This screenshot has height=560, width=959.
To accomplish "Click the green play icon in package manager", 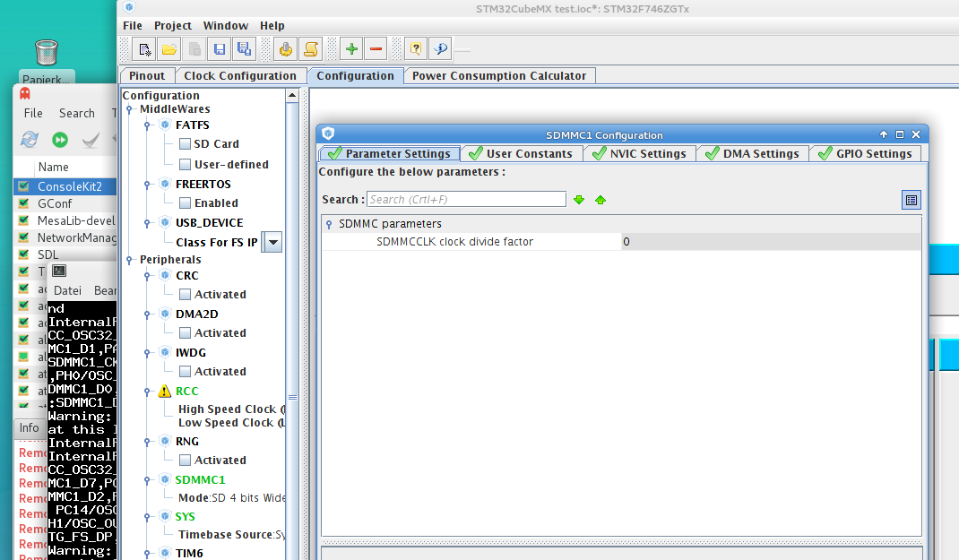I will pyautogui.click(x=60, y=140).
